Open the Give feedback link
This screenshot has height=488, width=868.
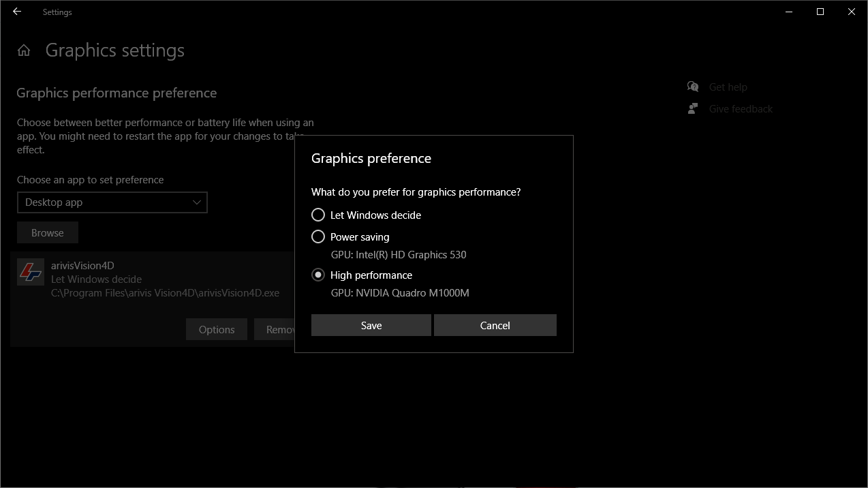pyautogui.click(x=741, y=108)
